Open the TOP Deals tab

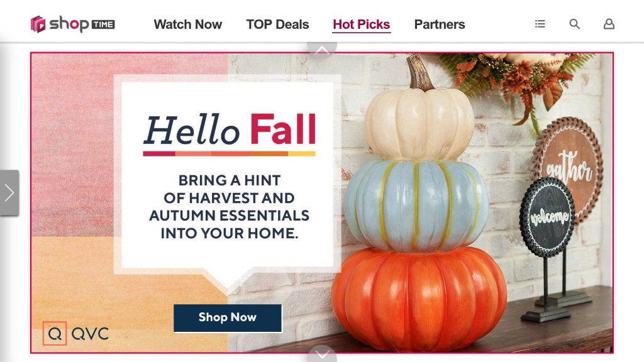(x=277, y=25)
